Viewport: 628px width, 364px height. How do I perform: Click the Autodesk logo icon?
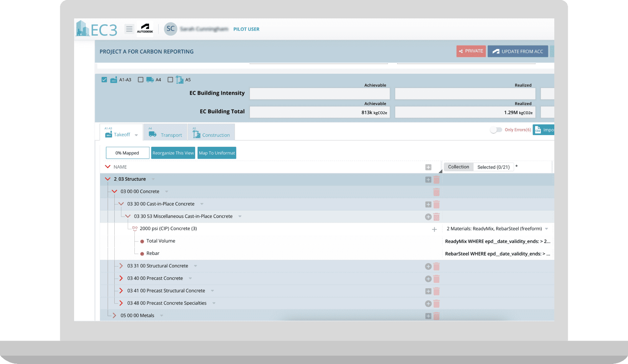point(145,28)
